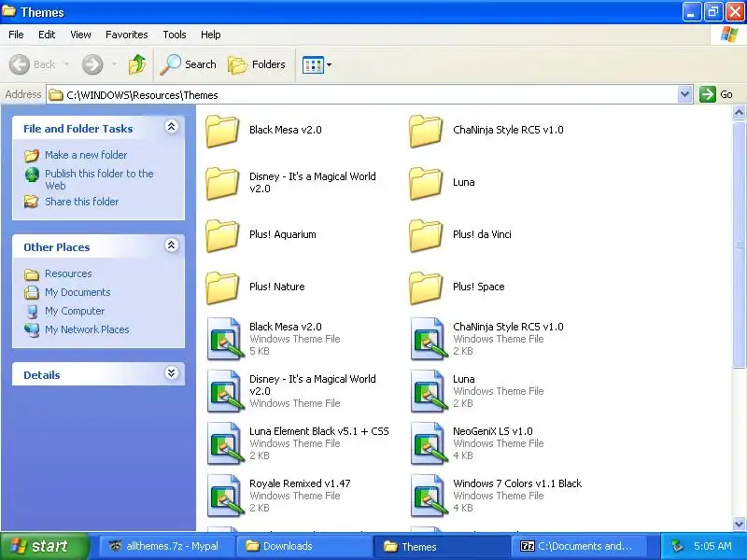Toggle the Folders pane button
Screen dimensions: 747x560
pos(257,64)
